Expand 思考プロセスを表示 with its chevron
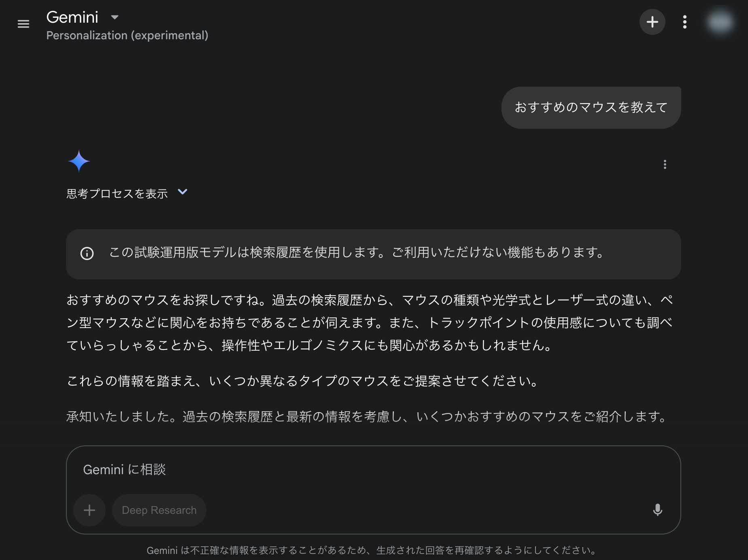 (182, 192)
